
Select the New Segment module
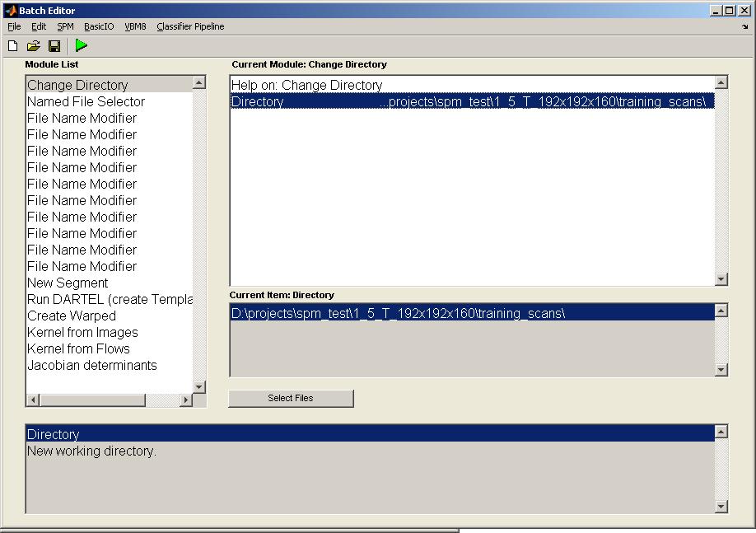110,283
